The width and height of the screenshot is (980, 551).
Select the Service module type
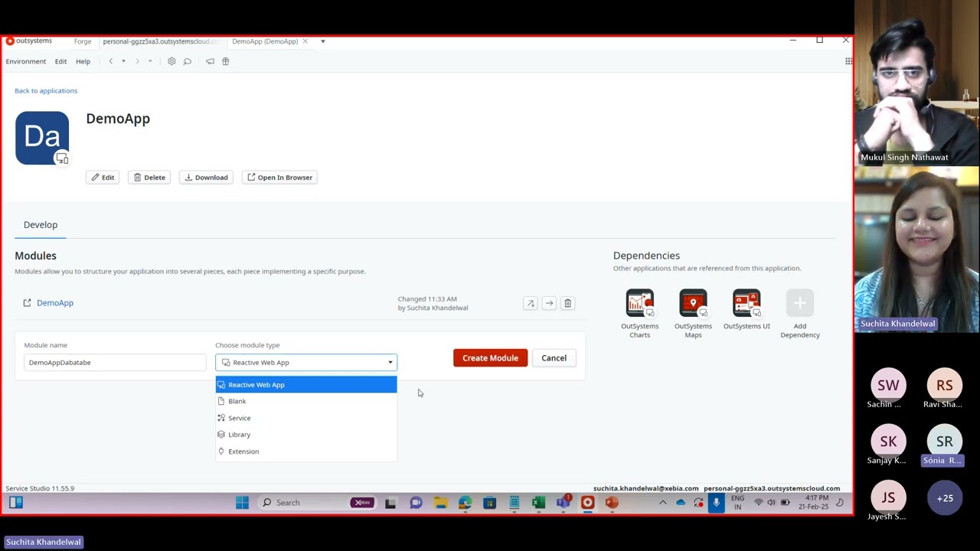point(306,418)
